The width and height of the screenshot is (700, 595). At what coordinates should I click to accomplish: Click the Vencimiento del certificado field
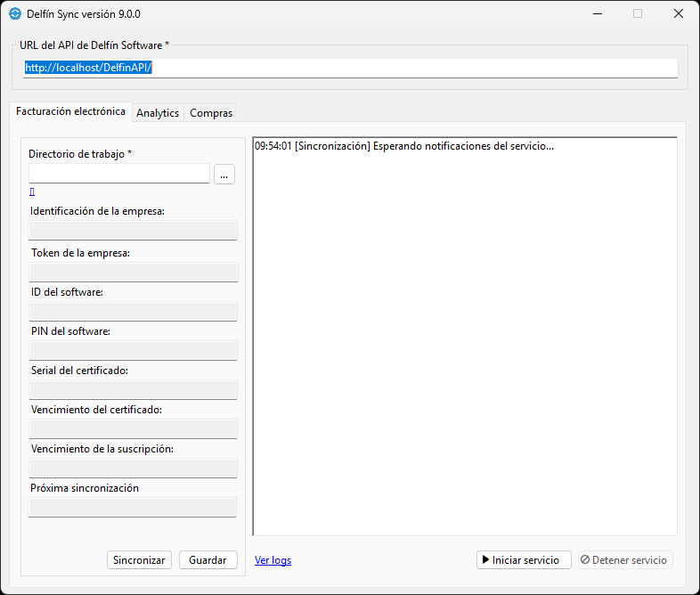tap(133, 429)
